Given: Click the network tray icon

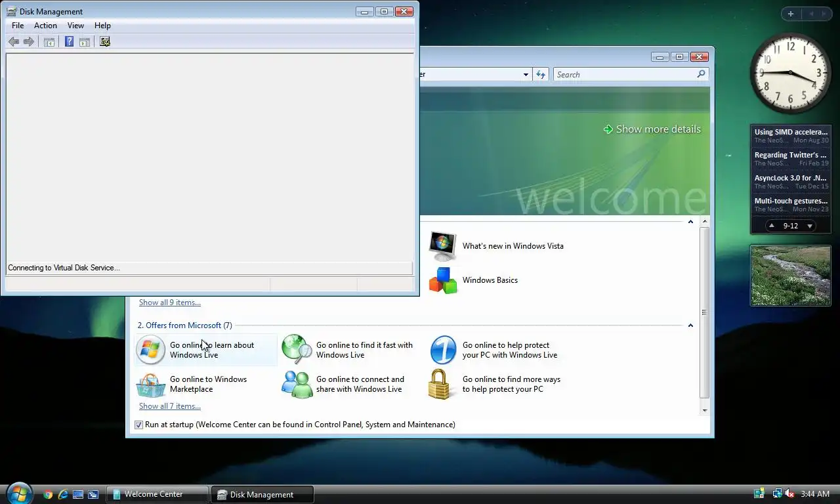Looking at the screenshot, I should click(x=778, y=493).
